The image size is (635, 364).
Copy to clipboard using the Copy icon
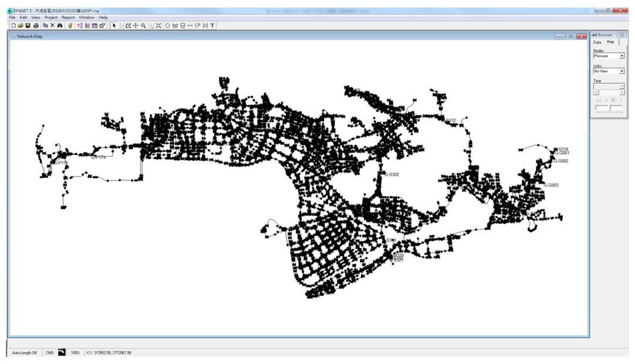coord(45,25)
